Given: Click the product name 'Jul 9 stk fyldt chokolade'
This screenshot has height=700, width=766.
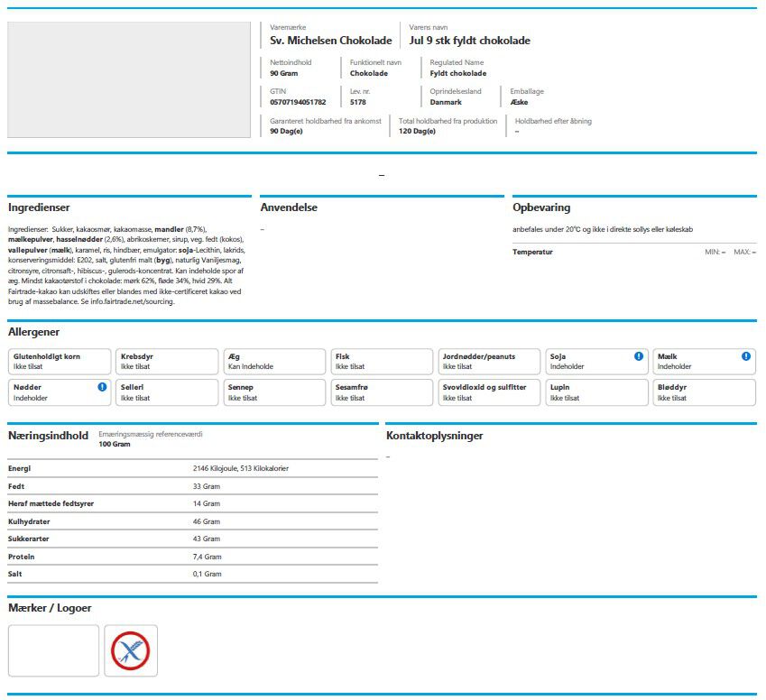Looking at the screenshot, I should click(469, 41).
